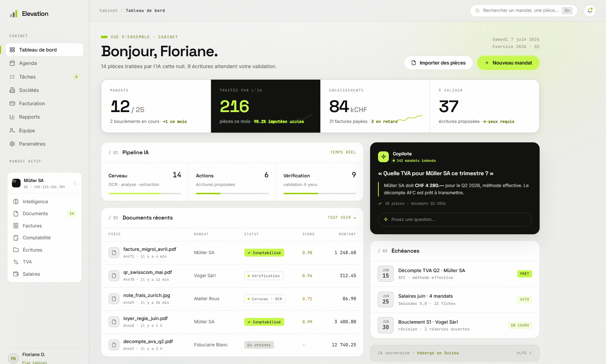Viewport: 606px width, 364px height.
Task: Open Agenda in sidebar
Action: pos(44,63)
